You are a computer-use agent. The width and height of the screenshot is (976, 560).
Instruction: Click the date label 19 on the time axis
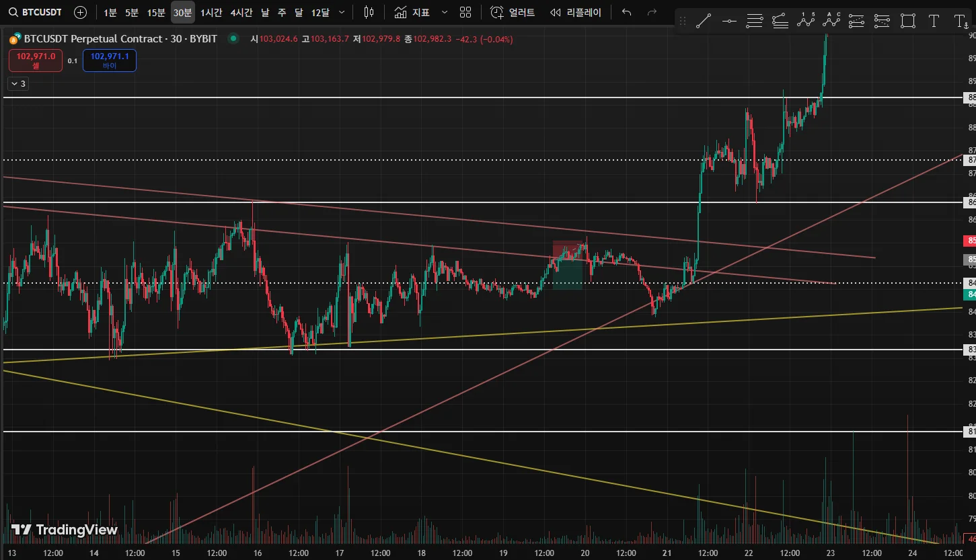(x=503, y=553)
